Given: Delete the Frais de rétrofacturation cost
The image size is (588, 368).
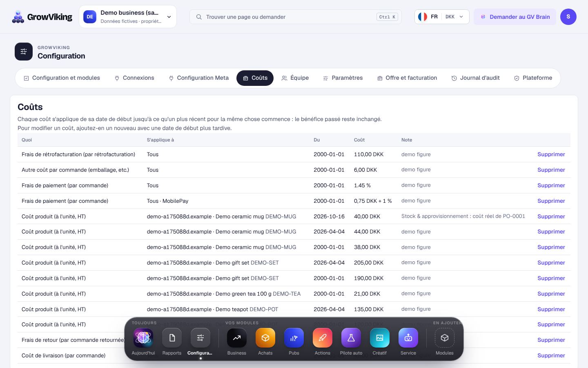Looking at the screenshot, I should click(x=551, y=155).
